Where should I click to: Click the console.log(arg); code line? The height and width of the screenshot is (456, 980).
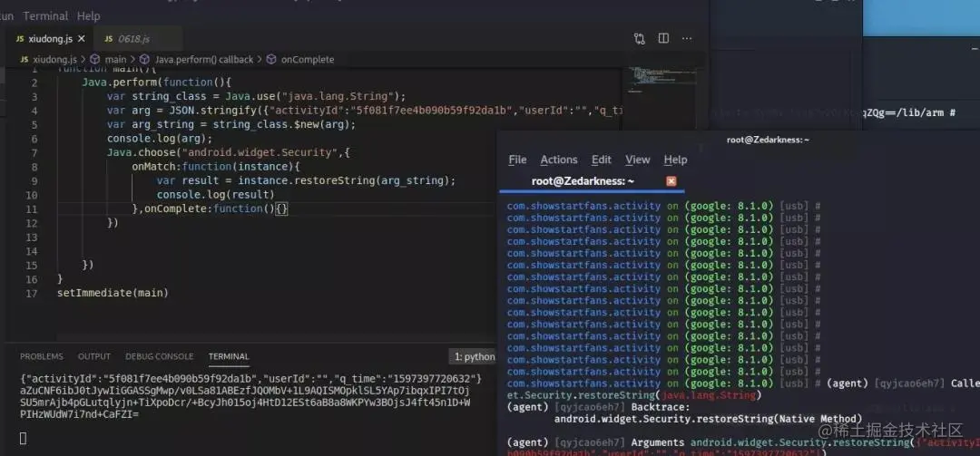pyautogui.click(x=160, y=139)
